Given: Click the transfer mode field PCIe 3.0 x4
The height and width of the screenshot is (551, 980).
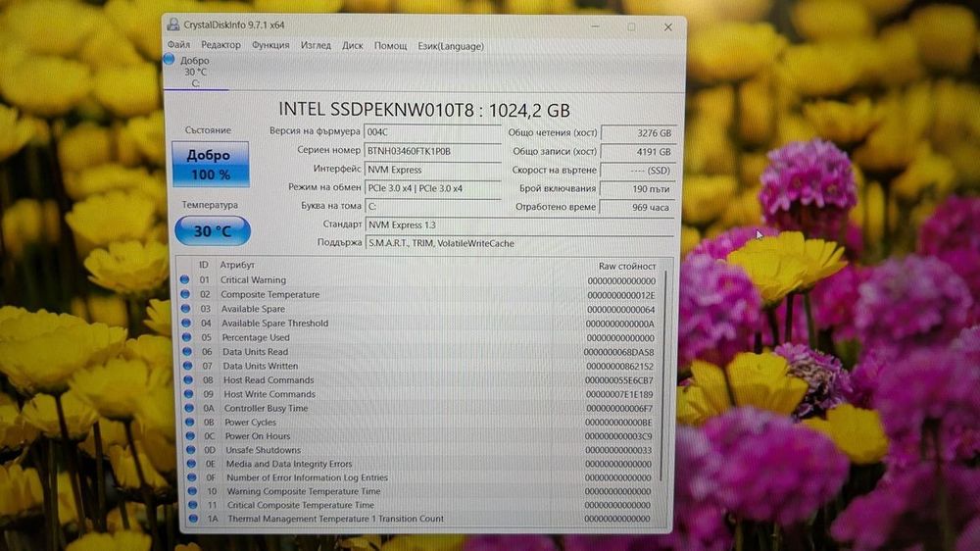Looking at the screenshot, I should 432,188.
